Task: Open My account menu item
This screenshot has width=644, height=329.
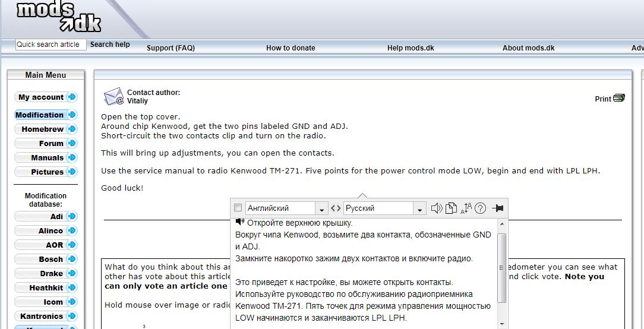Action: [x=46, y=97]
